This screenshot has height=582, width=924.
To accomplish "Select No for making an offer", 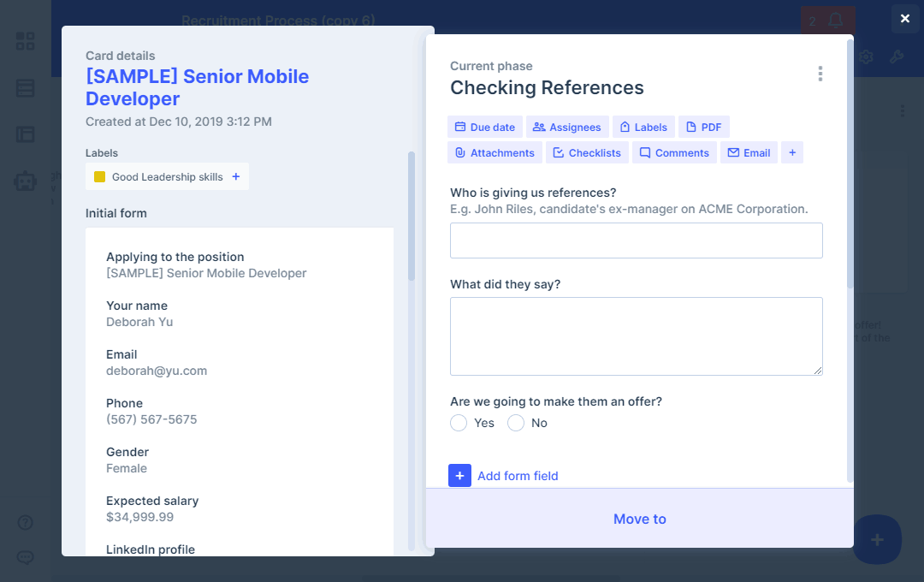I will (x=516, y=423).
